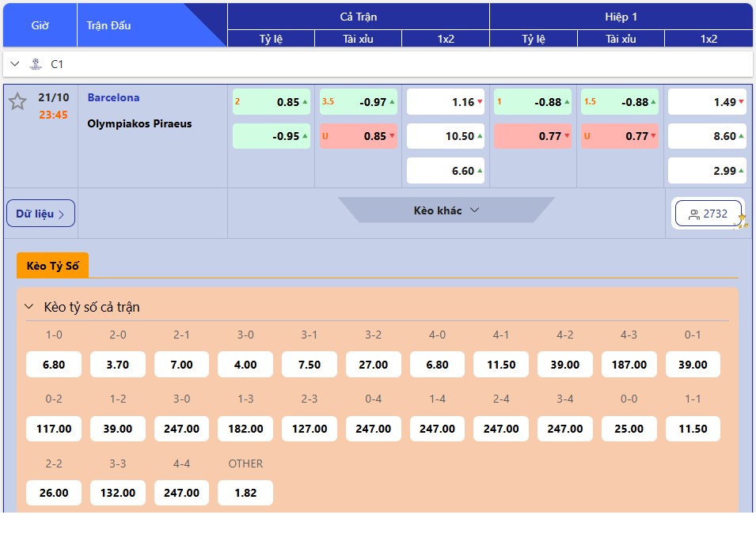Viewport: 756px width, 545px height.
Task: Expand the Kèo khác dropdown
Action: click(446, 210)
